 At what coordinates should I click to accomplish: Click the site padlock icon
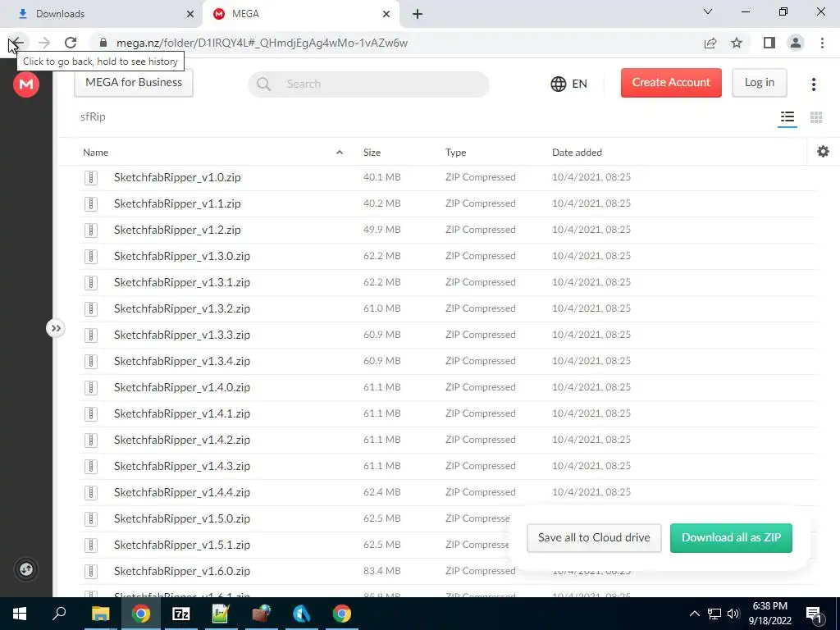pos(103,43)
